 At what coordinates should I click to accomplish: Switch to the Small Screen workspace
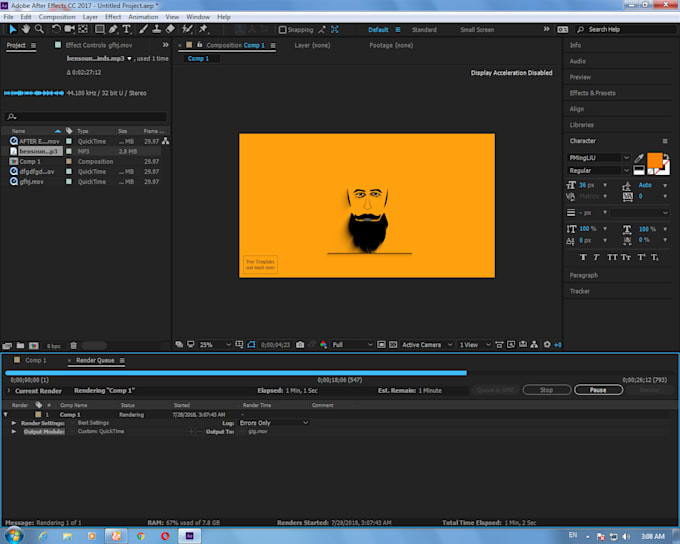[477, 30]
